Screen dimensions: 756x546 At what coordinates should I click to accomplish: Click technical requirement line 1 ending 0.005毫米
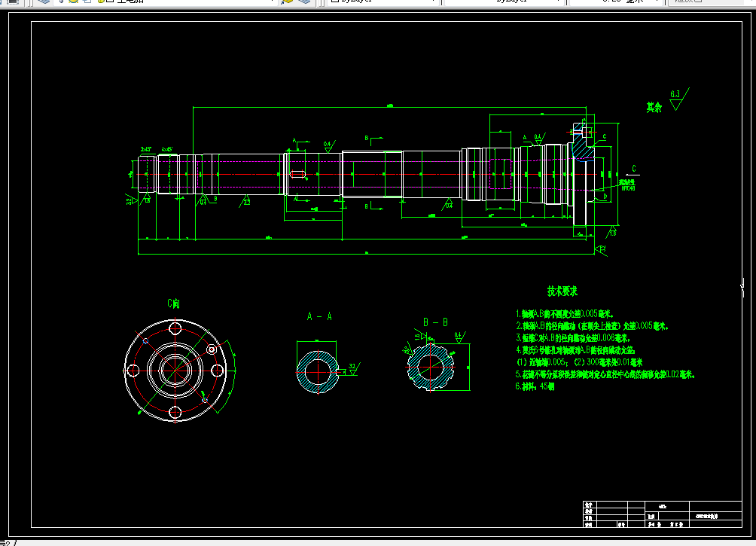[565, 314]
